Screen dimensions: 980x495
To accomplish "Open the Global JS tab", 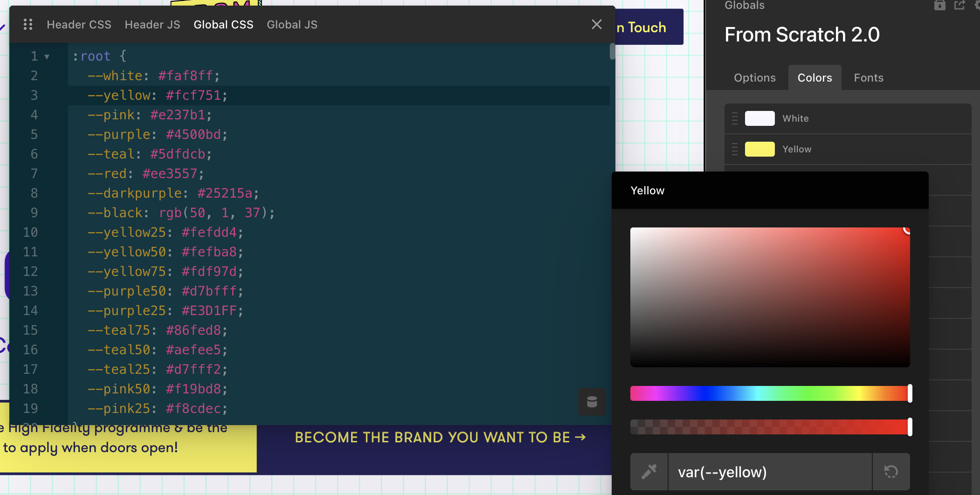I will point(292,25).
